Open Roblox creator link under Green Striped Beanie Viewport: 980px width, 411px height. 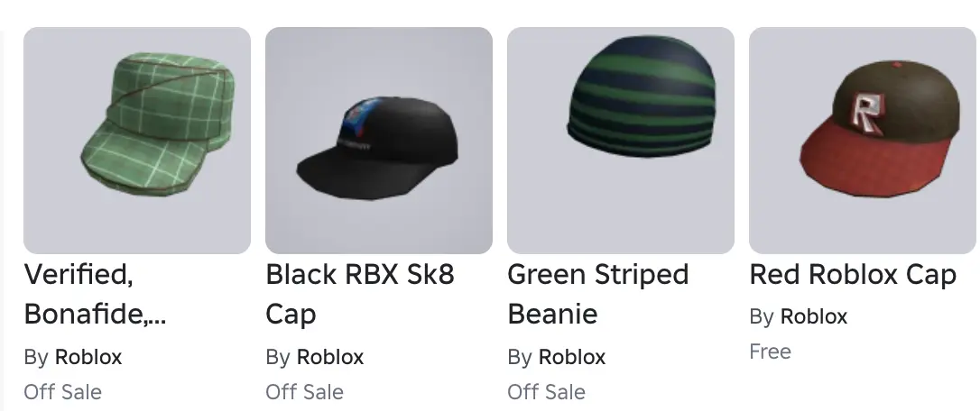(x=572, y=357)
